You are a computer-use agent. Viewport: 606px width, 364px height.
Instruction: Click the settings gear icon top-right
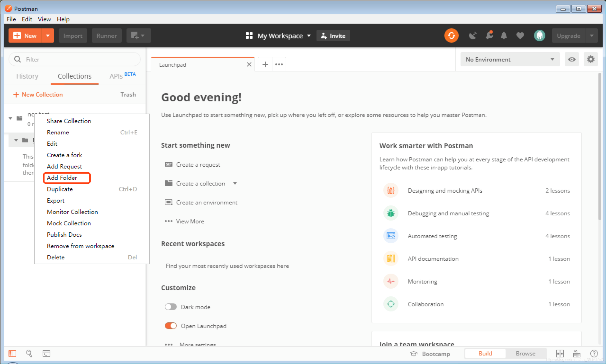click(x=591, y=59)
